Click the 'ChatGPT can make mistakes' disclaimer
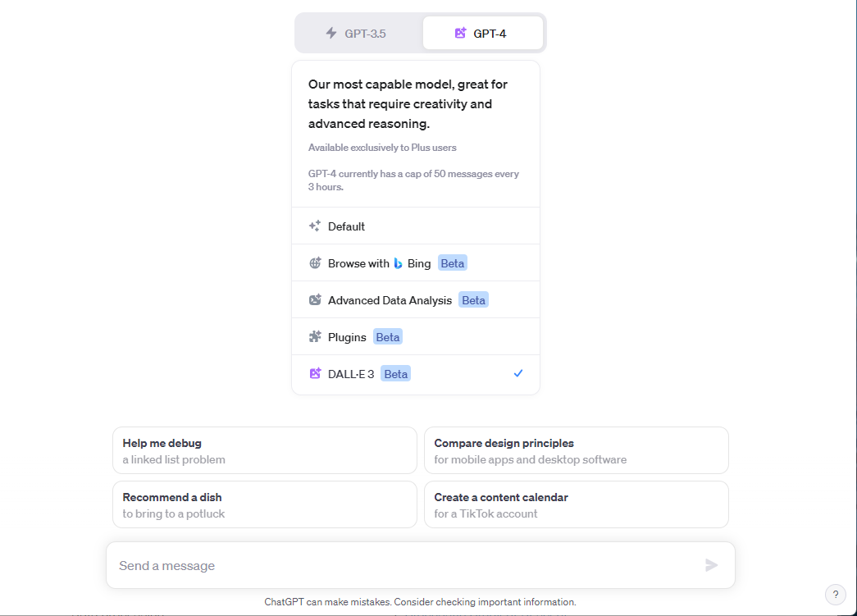 (421, 602)
